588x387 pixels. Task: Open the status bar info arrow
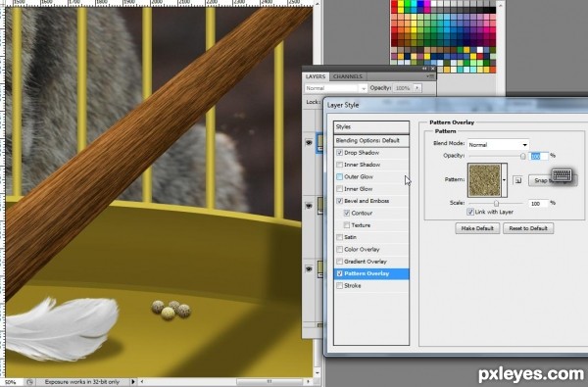point(132,382)
